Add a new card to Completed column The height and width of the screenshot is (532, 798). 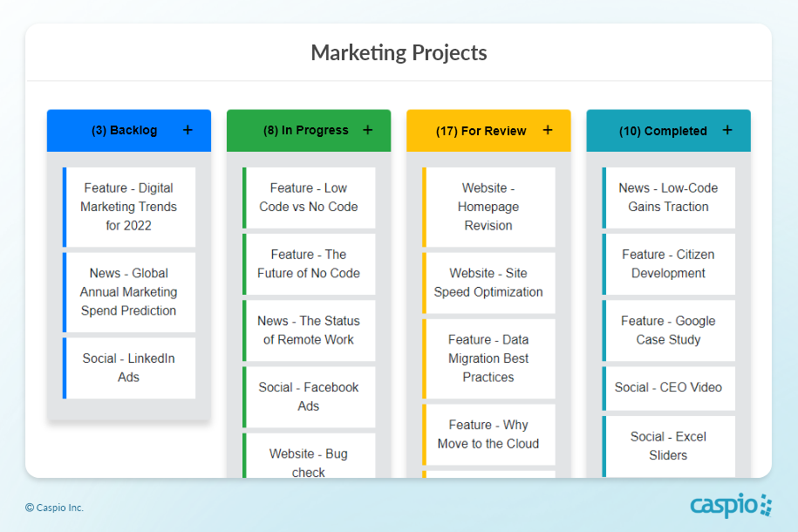coord(727,130)
